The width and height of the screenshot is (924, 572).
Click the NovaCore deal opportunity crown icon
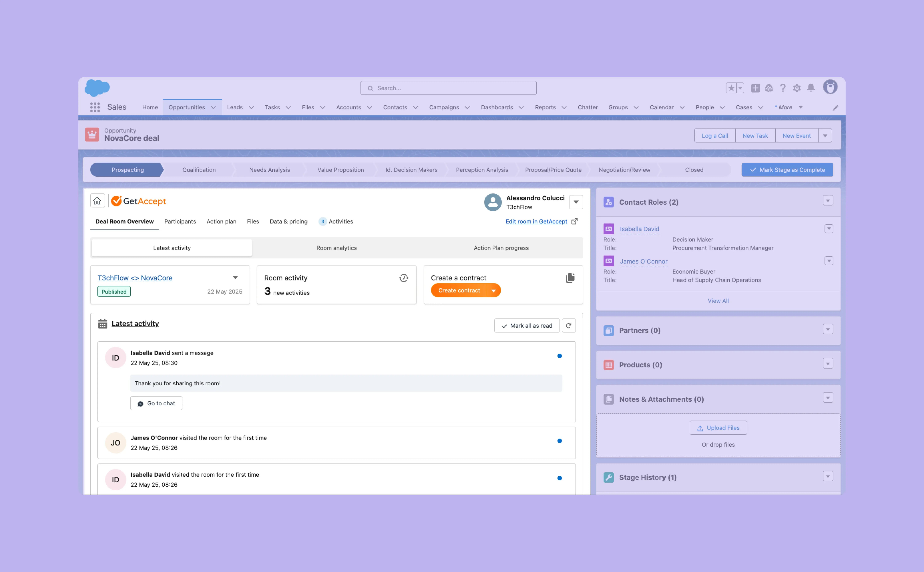coord(92,135)
